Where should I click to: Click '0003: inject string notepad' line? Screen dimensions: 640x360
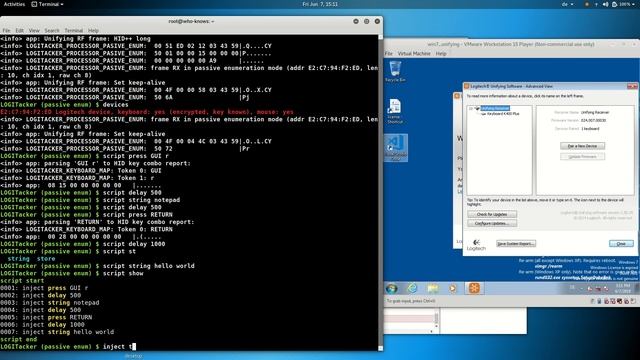click(49, 302)
